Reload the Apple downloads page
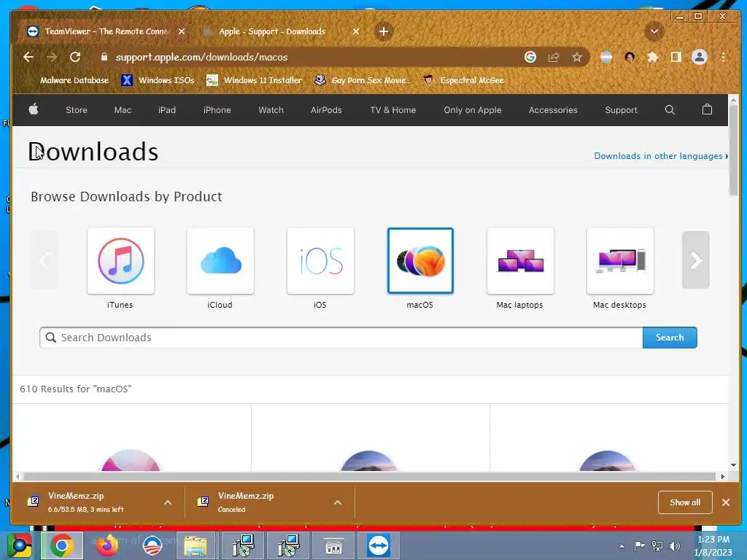This screenshot has height=560, width=747. 75,57
